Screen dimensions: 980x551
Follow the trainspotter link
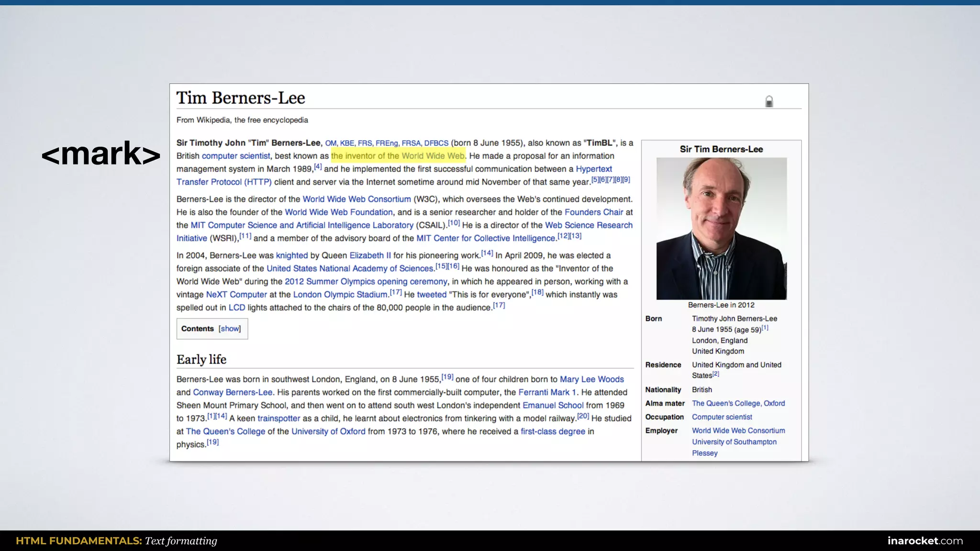click(x=278, y=419)
